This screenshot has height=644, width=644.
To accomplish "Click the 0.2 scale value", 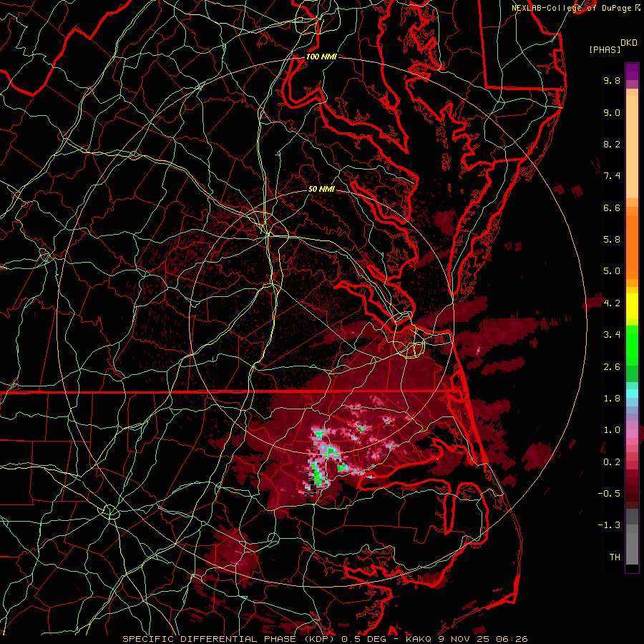I will pyautogui.click(x=612, y=462).
